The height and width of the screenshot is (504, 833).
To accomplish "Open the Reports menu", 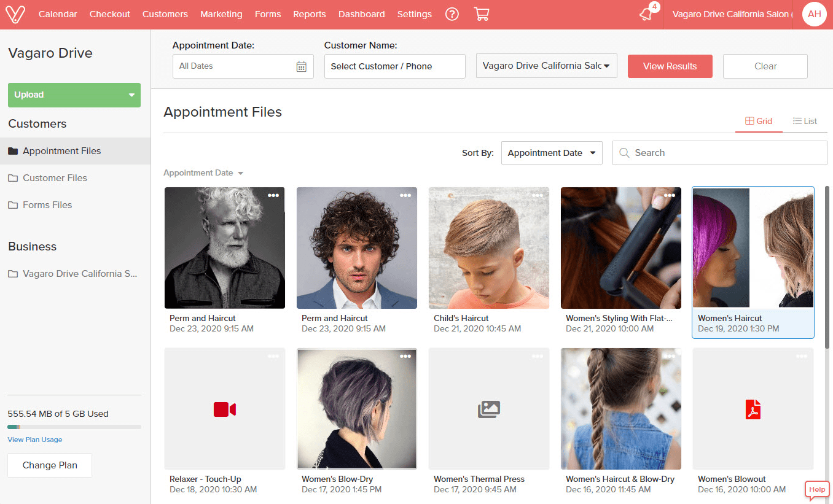I will pos(310,14).
